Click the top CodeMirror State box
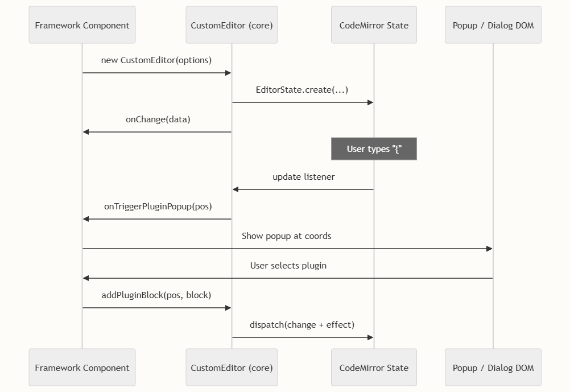Viewport: 570px width, 392px height. click(374, 25)
